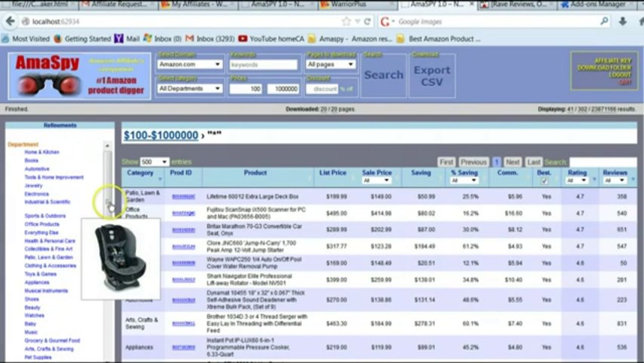Open the browser downloads arrow icon

(x=623, y=21)
